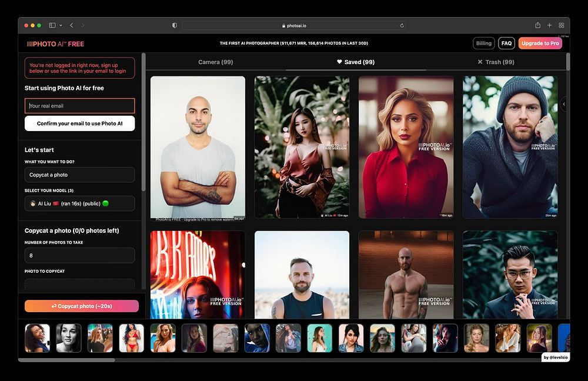Click the photoai.io address bar
This screenshot has width=588, height=381.
[x=293, y=25]
